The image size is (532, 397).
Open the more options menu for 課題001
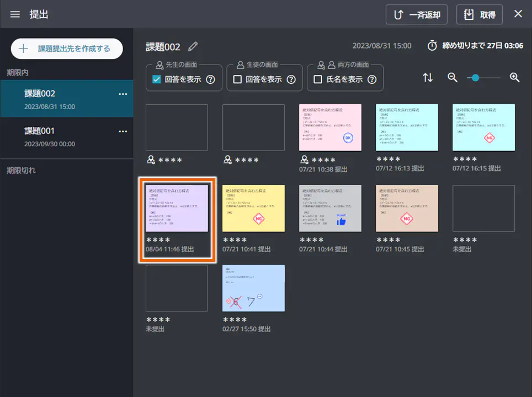[x=123, y=131]
